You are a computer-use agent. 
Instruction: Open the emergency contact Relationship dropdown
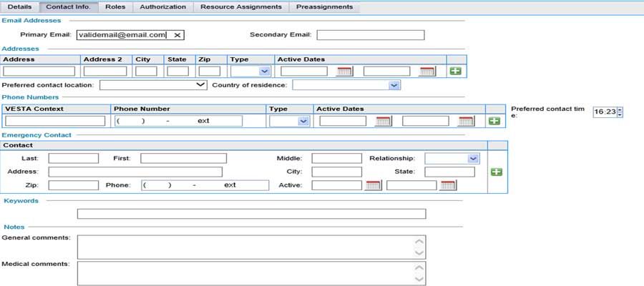point(473,158)
